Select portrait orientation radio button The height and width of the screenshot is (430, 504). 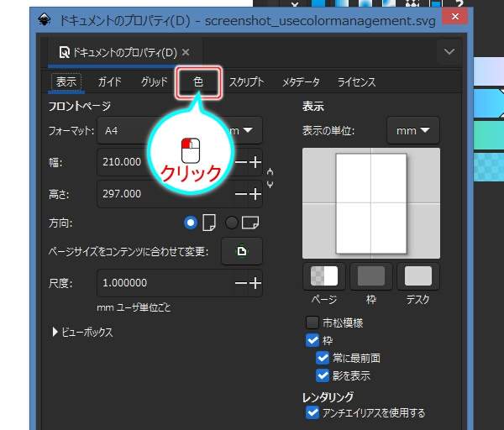pos(191,223)
